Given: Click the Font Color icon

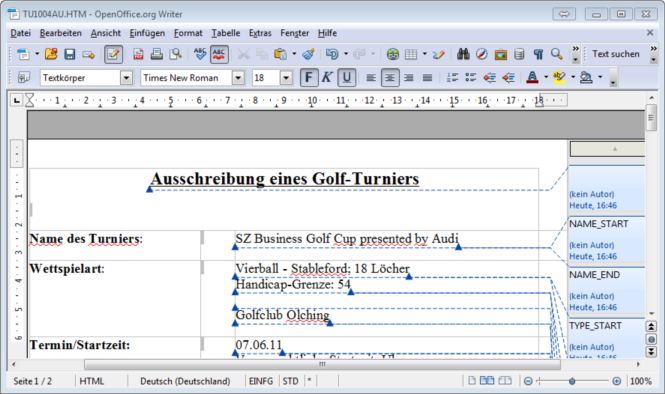Looking at the screenshot, I should [532, 78].
